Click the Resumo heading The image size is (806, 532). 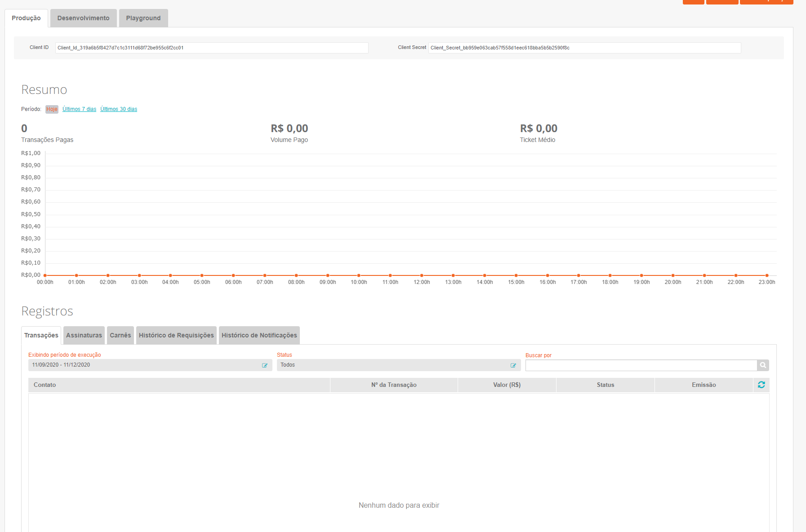[44, 89]
